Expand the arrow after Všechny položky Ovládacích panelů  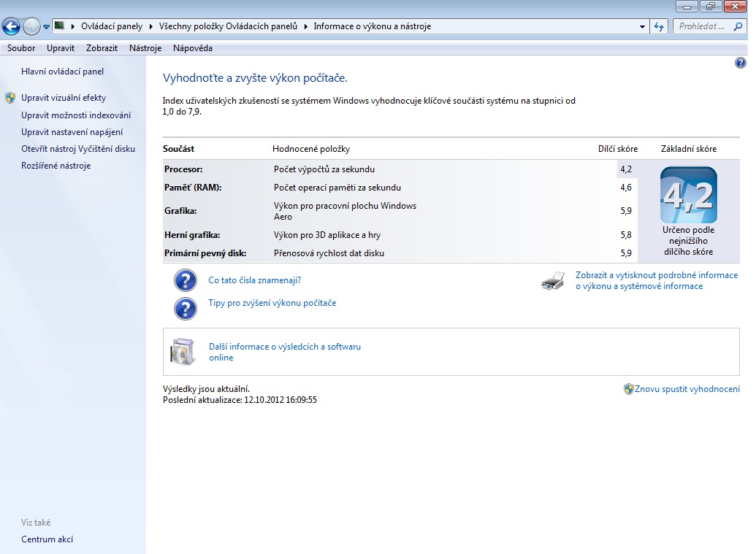(x=305, y=26)
